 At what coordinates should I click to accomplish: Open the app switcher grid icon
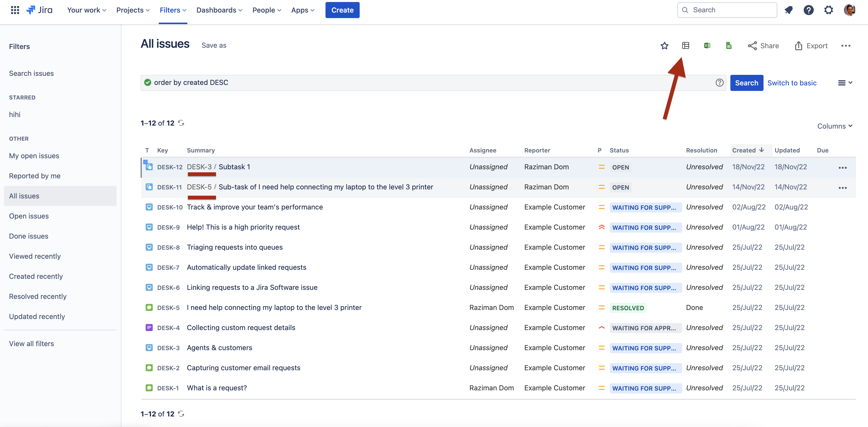pyautogui.click(x=15, y=10)
